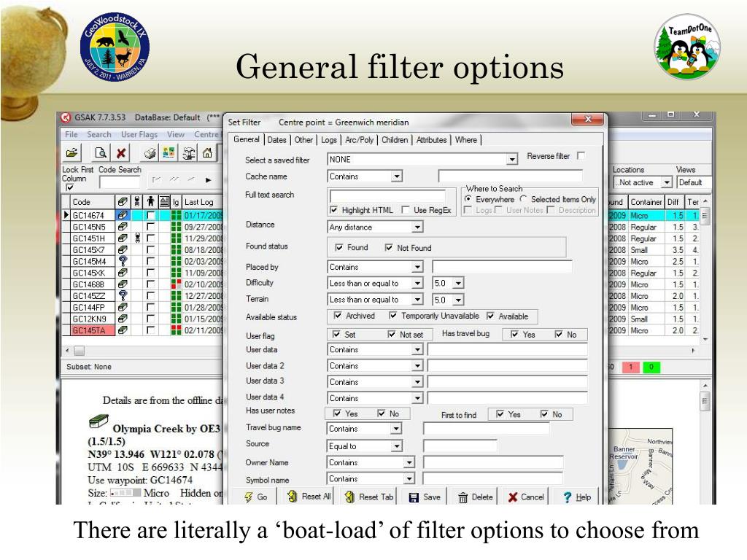Switch to Arc/Poly tab
This screenshot has height=560, width=747.
click(359, 140)
